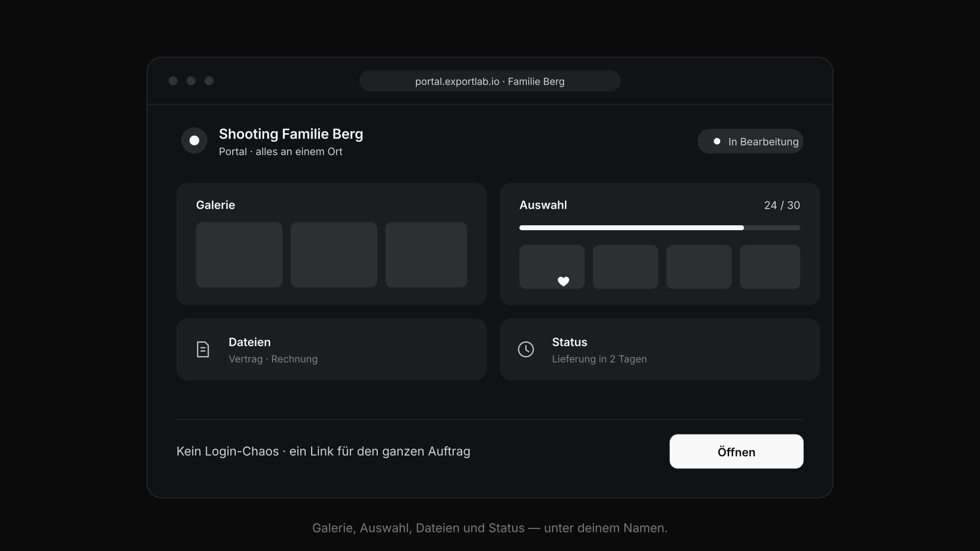Screen dimensions: 980x551
Task: Click the second window control dot
Action: coord(191,81)
